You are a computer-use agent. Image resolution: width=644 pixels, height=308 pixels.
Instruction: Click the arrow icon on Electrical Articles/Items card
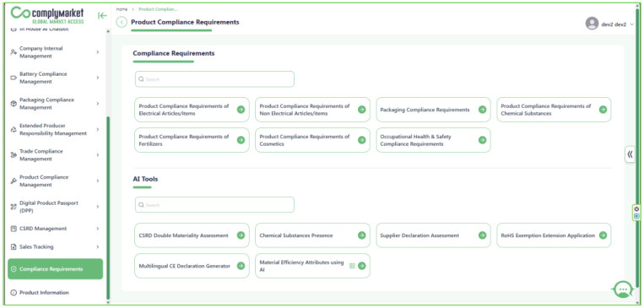tap(241, 110)
